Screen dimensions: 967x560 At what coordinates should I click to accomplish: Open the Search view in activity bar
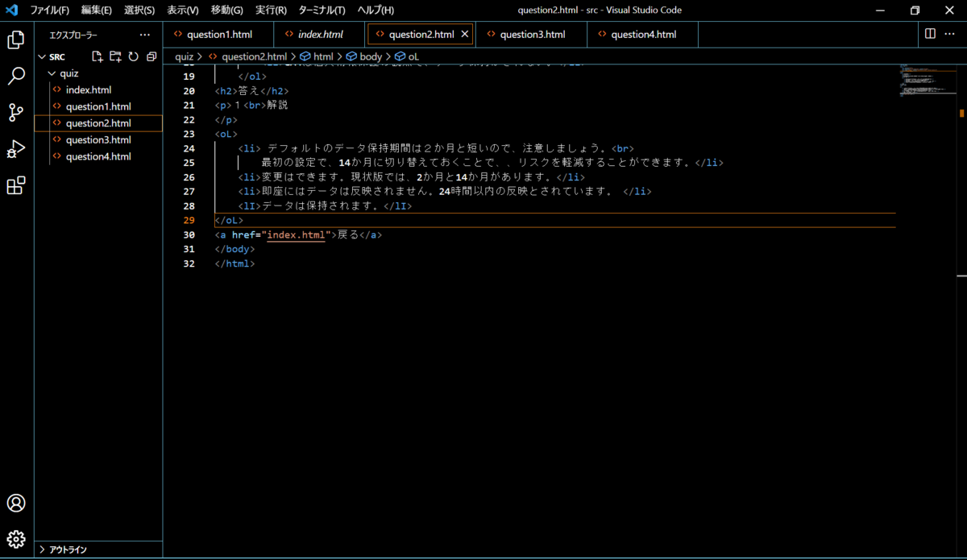click(16, 77)
